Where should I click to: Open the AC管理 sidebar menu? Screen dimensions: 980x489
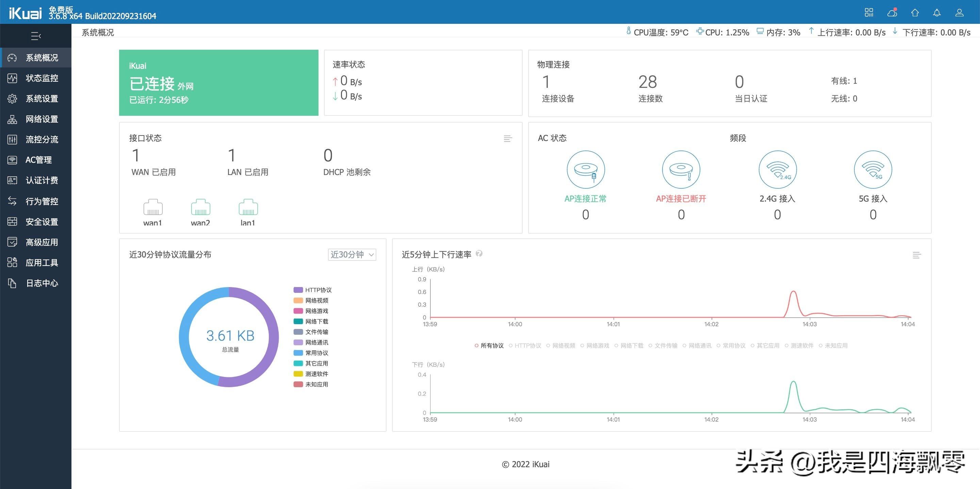36,160
